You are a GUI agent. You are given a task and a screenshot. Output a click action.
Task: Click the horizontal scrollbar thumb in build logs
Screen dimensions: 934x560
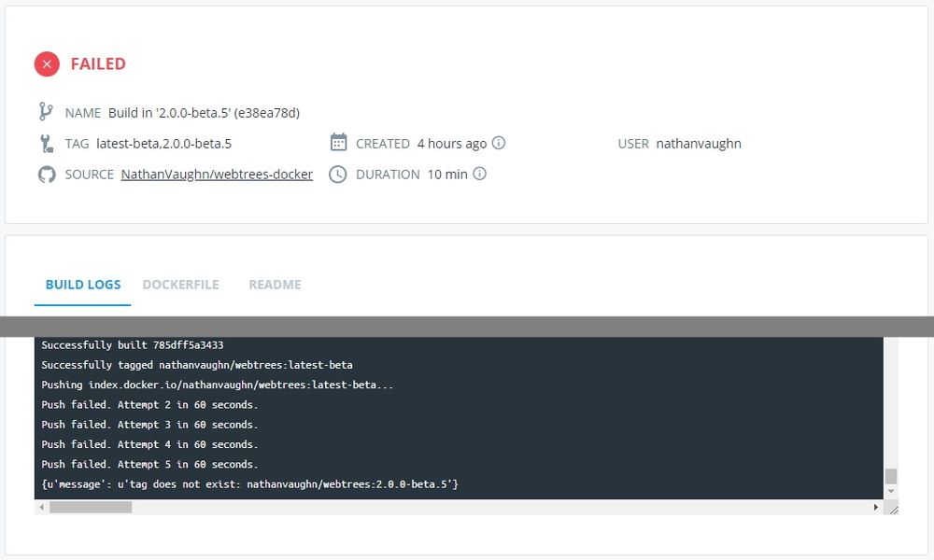pyautogui.click(x=91, y=507)
